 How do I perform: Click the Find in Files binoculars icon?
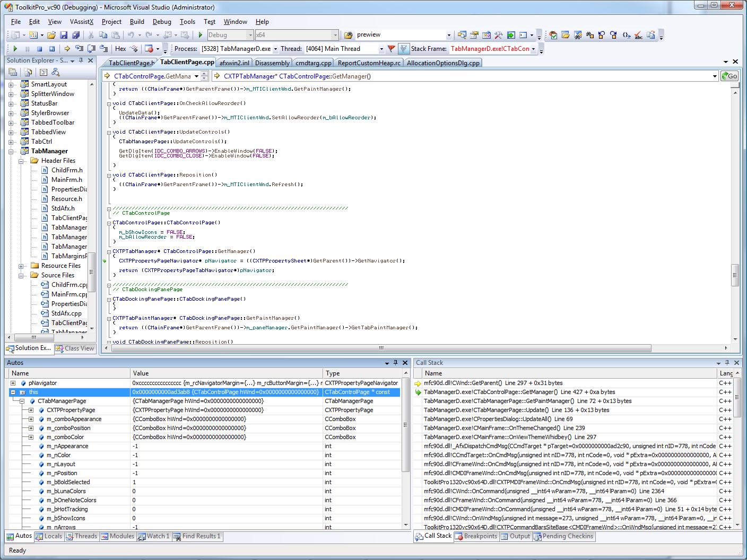[x=349, y=35]
